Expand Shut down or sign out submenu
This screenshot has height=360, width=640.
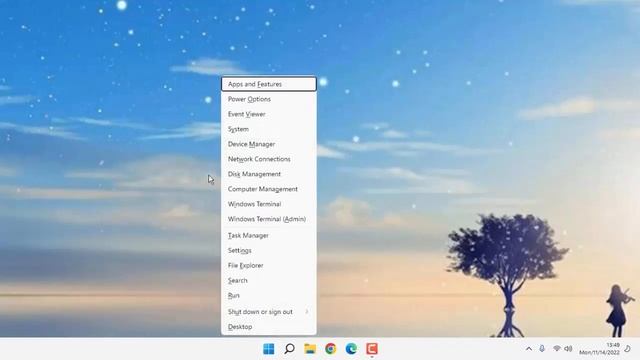[x=269, y=312]
